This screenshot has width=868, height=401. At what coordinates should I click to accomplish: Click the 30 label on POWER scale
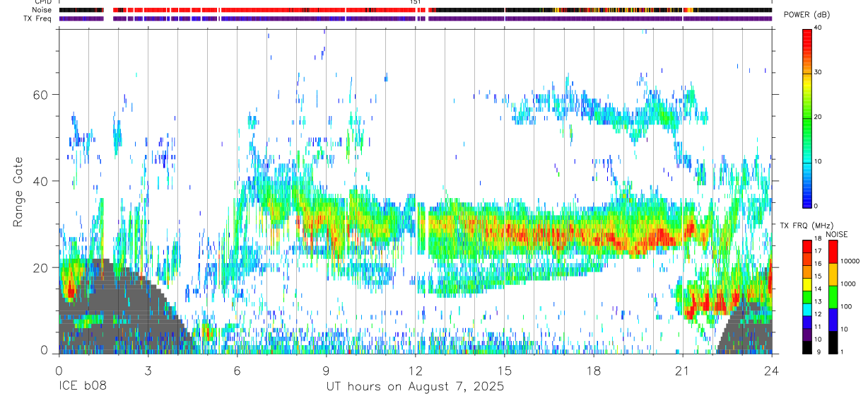click(x=818, y=73)
